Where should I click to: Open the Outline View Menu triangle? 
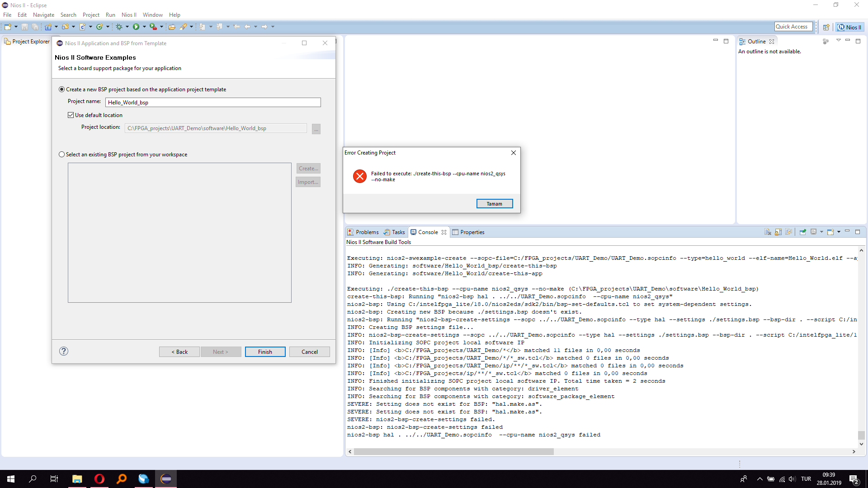click(838, 41)
